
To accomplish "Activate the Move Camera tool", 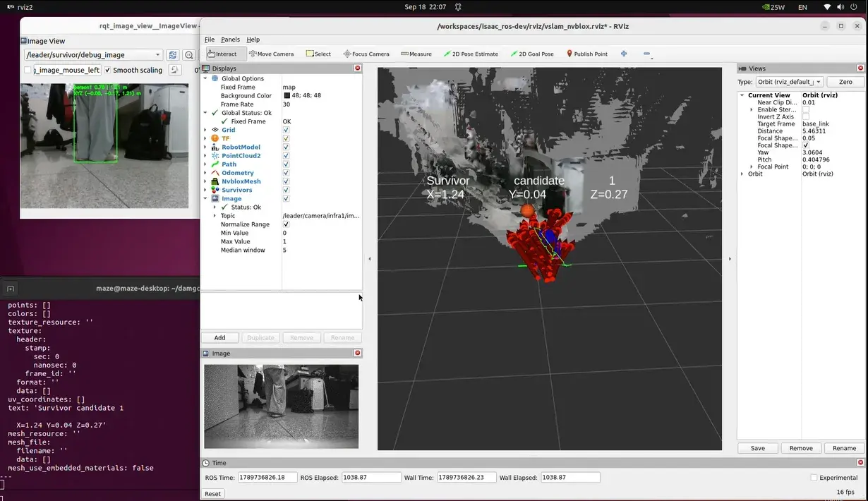I will (x=272, y=54).
